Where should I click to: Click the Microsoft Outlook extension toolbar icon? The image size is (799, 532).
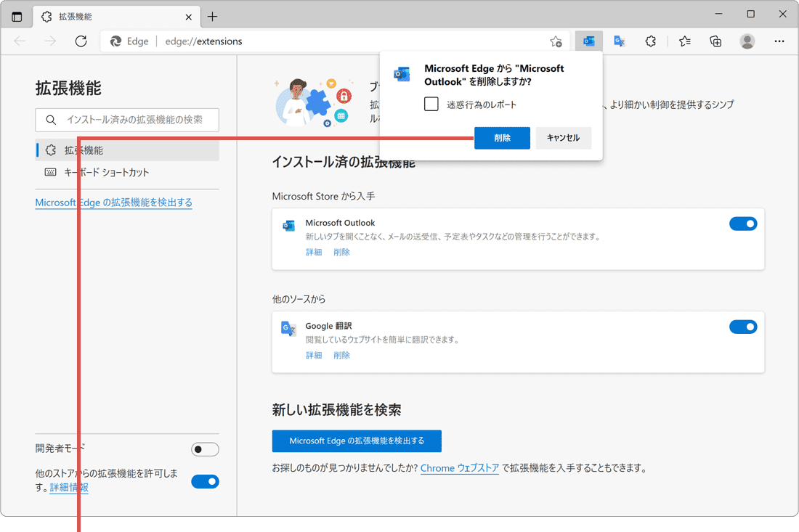(x=589, y=41)
